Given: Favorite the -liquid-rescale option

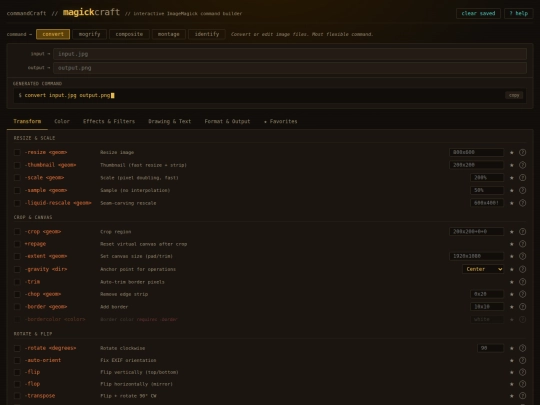Looking at the screenshot, I should pos(512,203).
